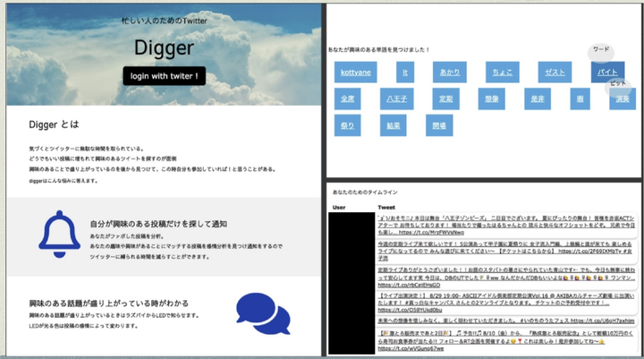Click the blacked-out User column block

352,283
